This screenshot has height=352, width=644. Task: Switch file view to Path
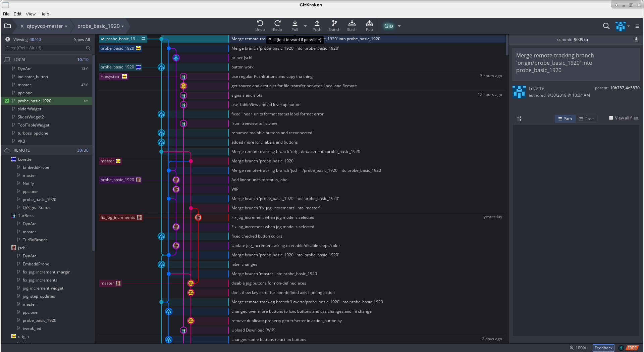tap(565, 118)
